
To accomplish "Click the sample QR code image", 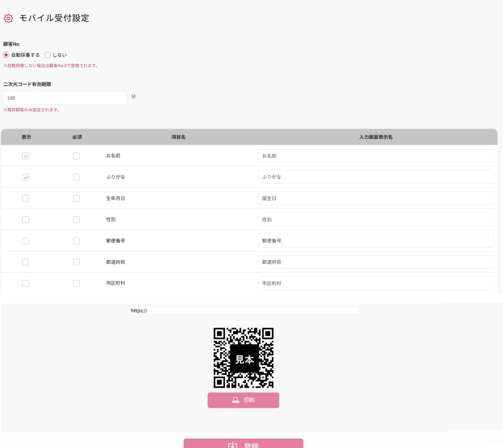I will [x=244, y=358].
